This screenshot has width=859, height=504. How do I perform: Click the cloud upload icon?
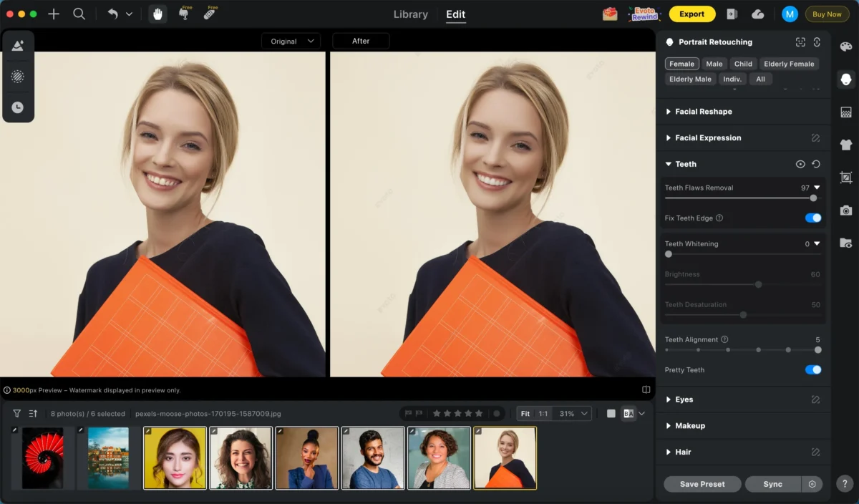[758, 14]
